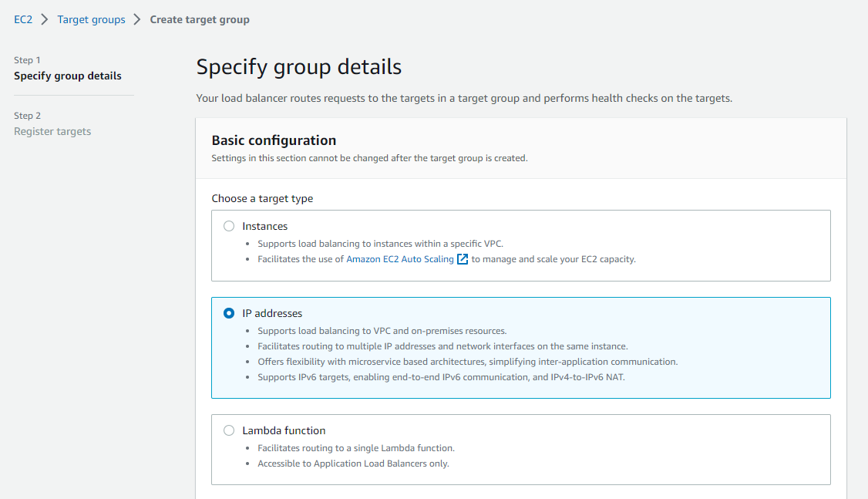Click text 'Supports load balancing to VPC and on-premises resources.'

[382, 331]
